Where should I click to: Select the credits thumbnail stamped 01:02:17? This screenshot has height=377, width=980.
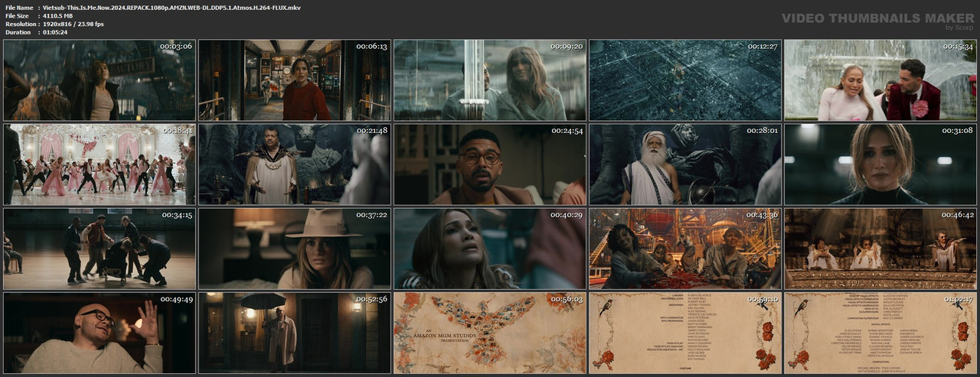pyautogui.click(x=880, y=333)
